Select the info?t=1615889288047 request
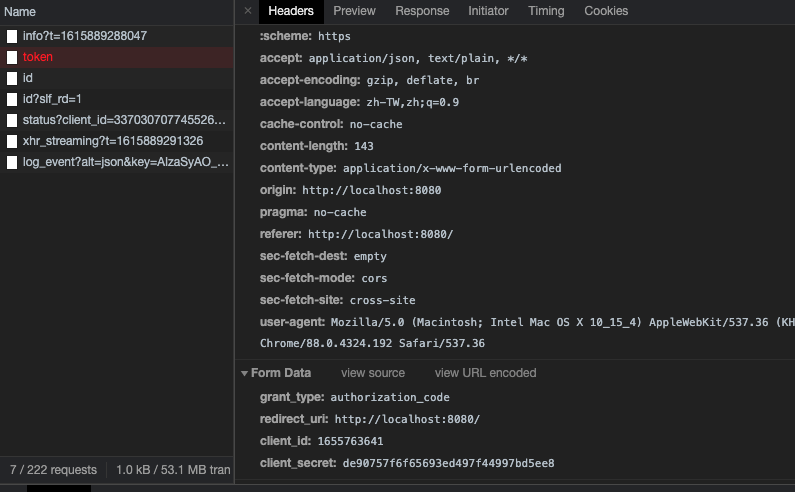 (85, 36)
